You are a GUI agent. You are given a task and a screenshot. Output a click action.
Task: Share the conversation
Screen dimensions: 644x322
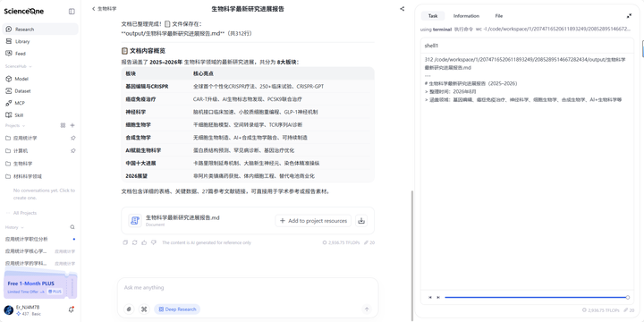pyautogui.click(x=402, y=9)
